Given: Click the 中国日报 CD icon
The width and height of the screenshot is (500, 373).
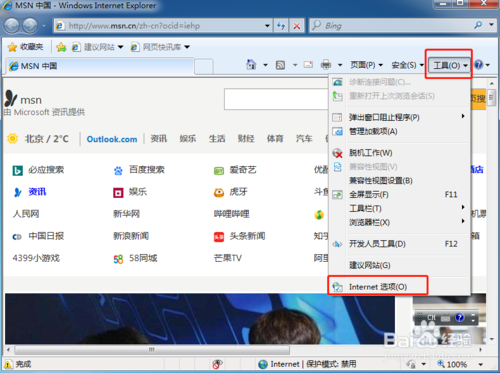Looking at the screenshot, I should [17, 237].
